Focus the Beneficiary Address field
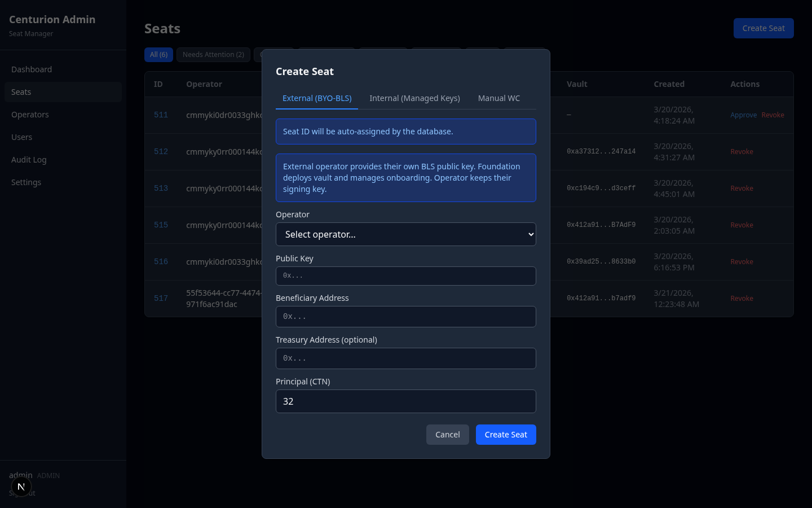The width and height of the screenshot is (812, 508). click(405, 317)
